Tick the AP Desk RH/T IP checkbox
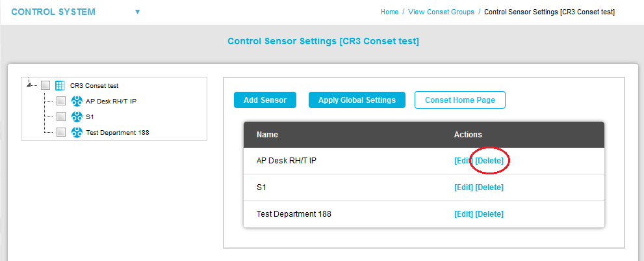Viewport: 644px width, 261px height. click(x=61, y=101)
